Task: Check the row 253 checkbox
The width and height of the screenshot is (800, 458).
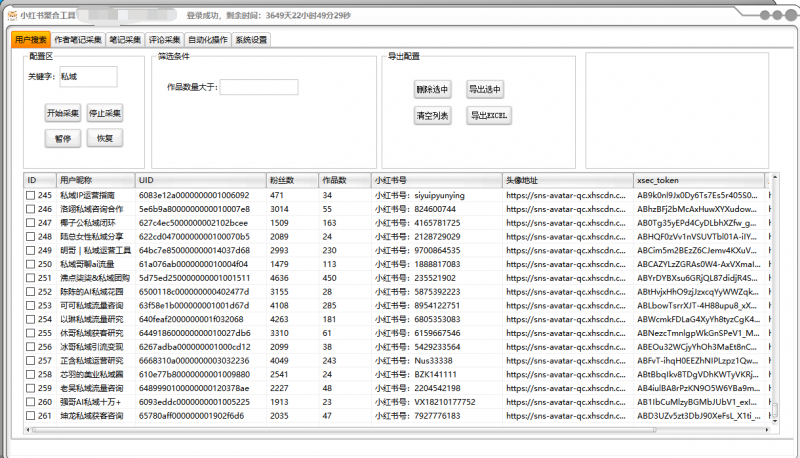Action: point(31,306)
